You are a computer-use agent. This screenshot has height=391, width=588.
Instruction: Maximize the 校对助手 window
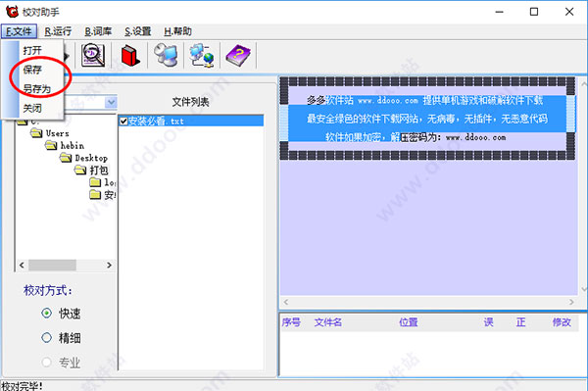534,12
